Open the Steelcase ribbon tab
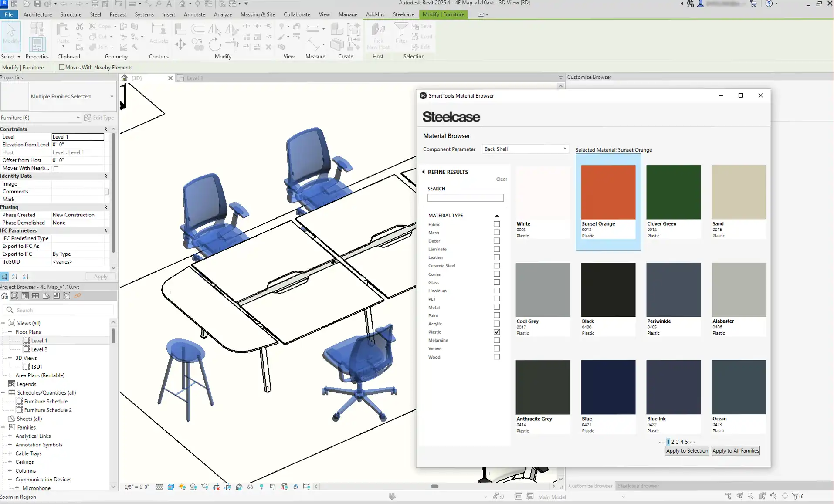The height and width of the screenshot is (504, 834). point(403,14)
